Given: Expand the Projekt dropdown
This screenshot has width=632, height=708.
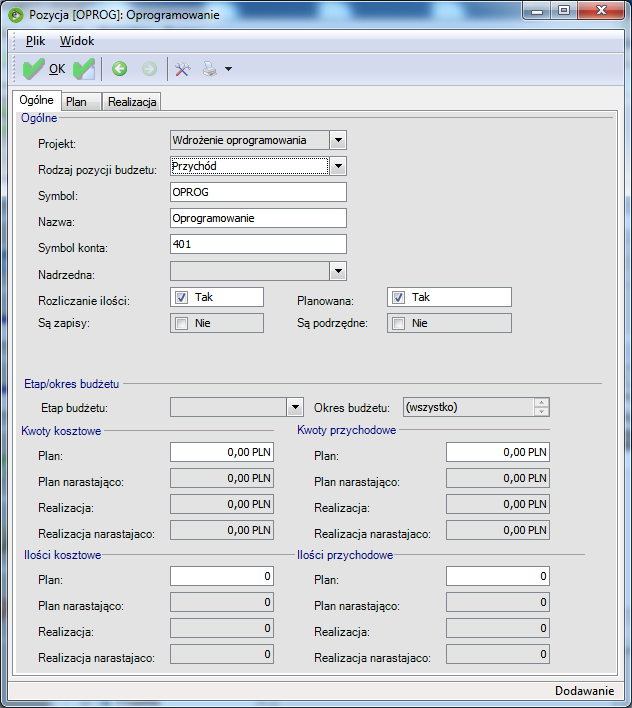Looking at the screenshot, I should 338,140.
